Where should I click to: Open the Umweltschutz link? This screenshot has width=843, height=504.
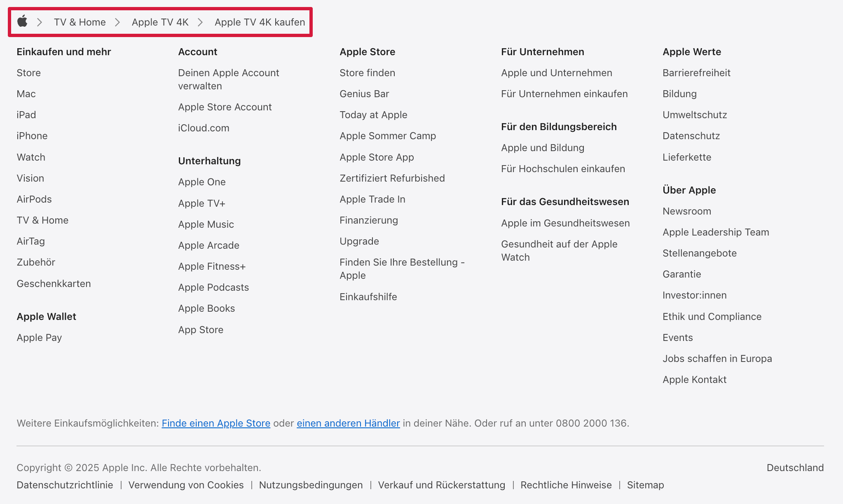tap(695, 115)
